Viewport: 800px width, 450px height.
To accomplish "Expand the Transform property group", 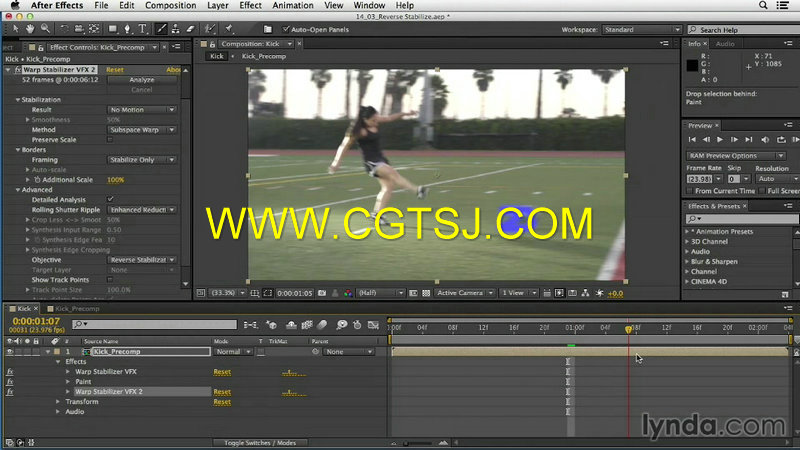I will (x=58, y=402).
